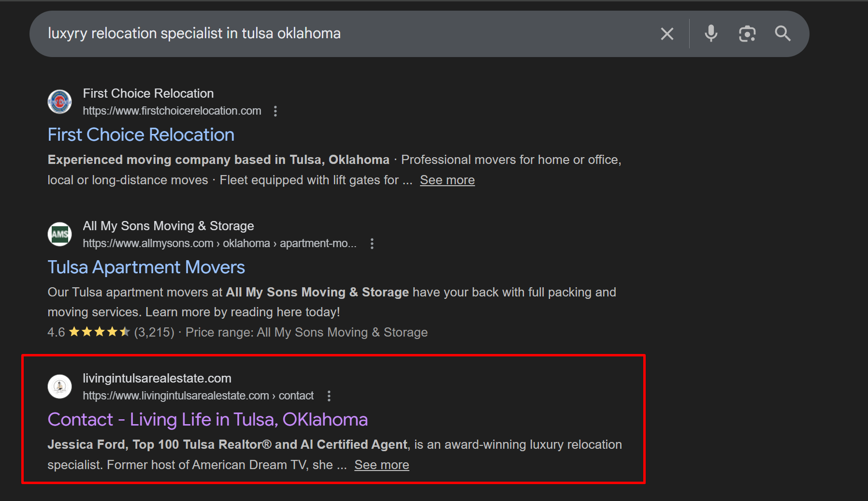The image size is (868, 501).
Task: Open options menu beside allmysons.com URL
Action: click(372, 244)
